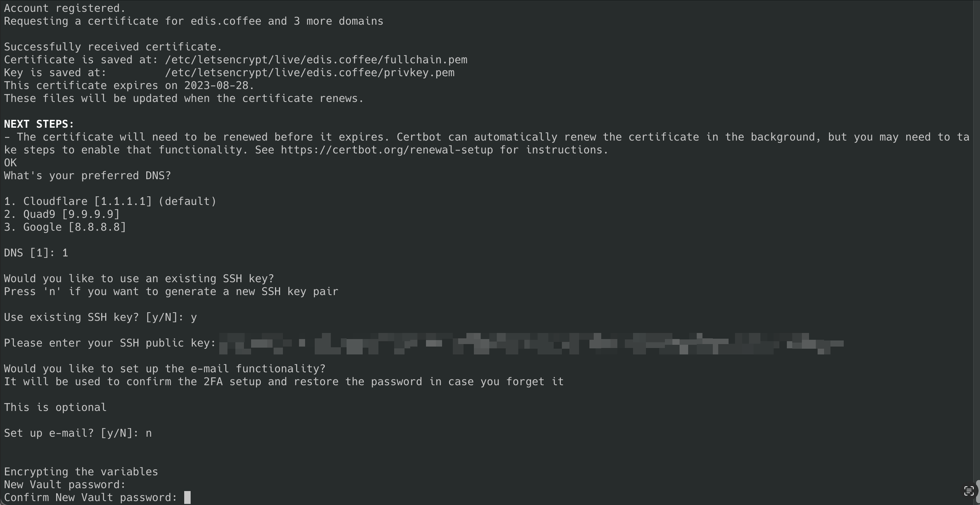Image resolution: width=980 pixels, height=505 pixels.
Task: Click the 'Use existing SSH key?' prompt answer
Action: pyautogui.click(x=193, y=317)
